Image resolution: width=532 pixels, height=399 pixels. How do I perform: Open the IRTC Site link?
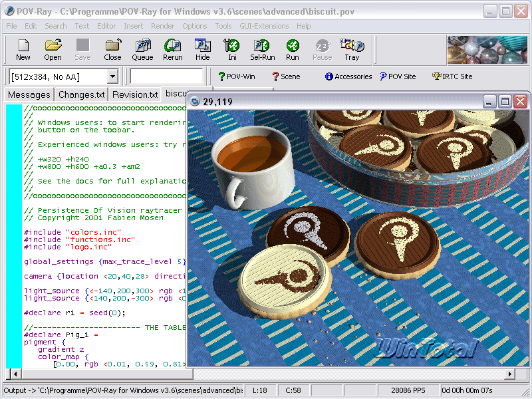[452, 76]
